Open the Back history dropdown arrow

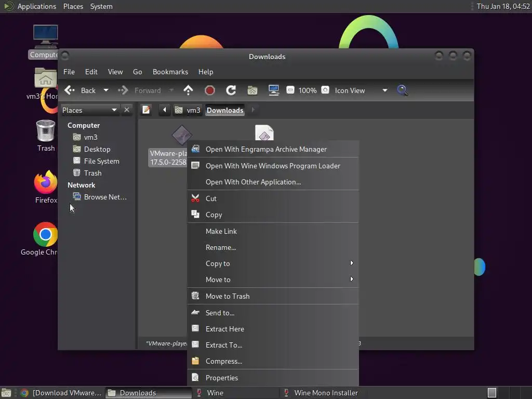click(106, 90)
